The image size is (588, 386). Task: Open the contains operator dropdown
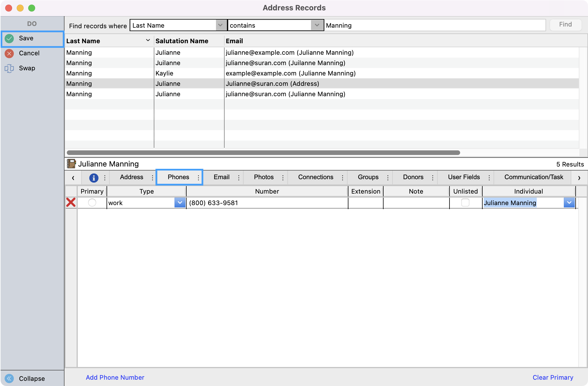click(317, 25)
